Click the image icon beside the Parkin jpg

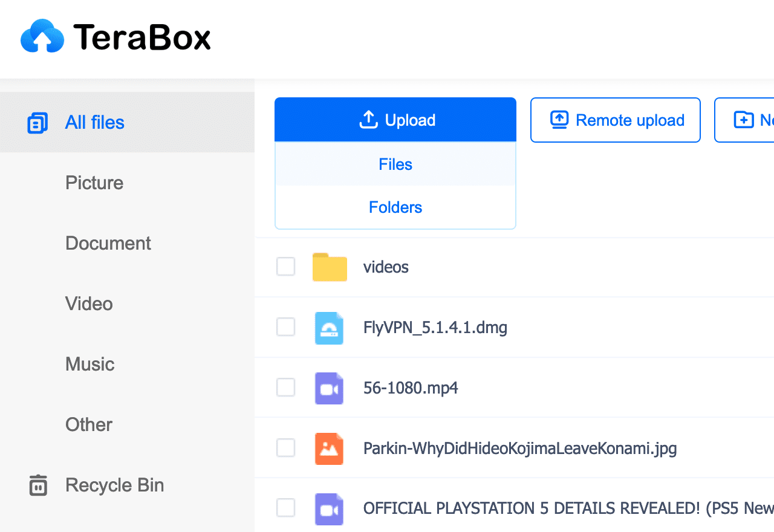tap(329, 448)
